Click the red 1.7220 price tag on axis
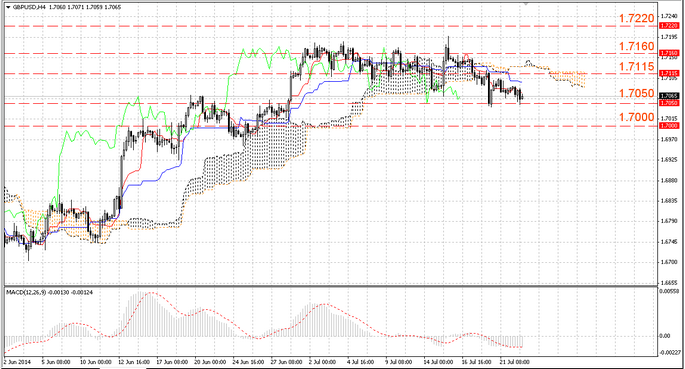Screen dimensions: 685x369 click(669, 26)
